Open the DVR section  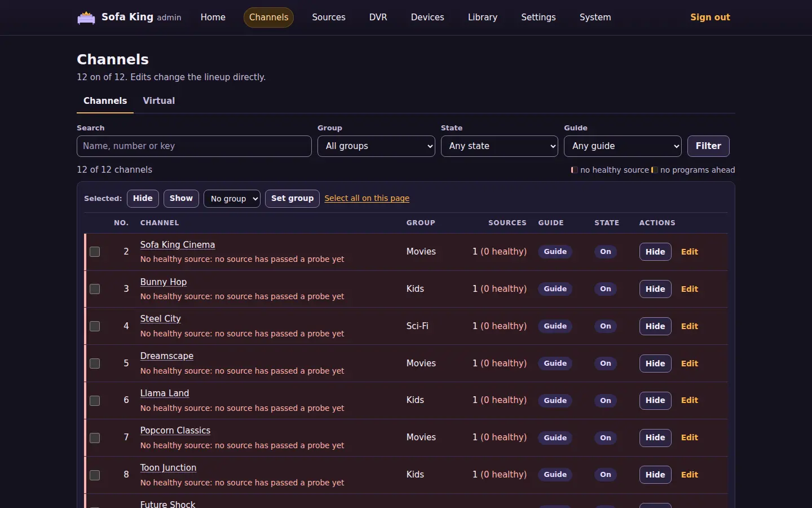[378, 17]
